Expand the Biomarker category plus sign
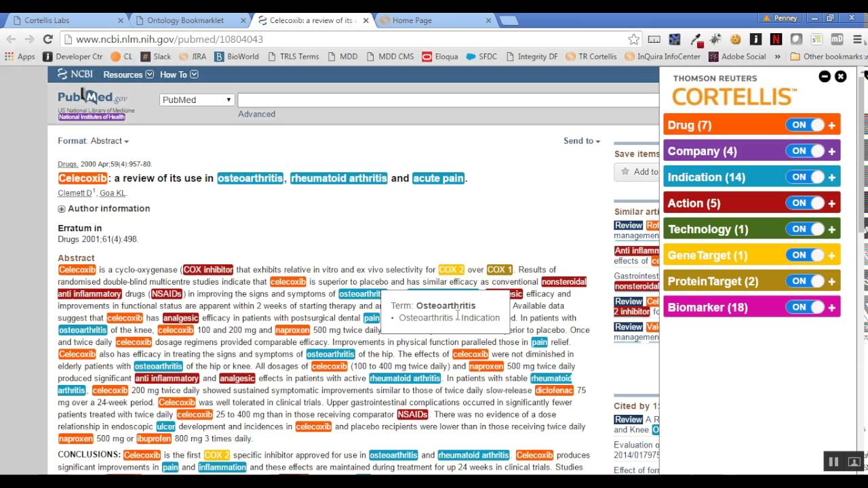Image resolution: width=868 pixels, height=488 pixels. coord(832,307)
